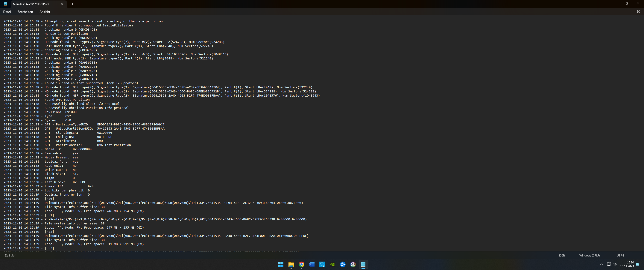The width and height of the screenshot is (644, 270).
Task: Open Ubisoft Connect from taskbar
Action: 353,264
